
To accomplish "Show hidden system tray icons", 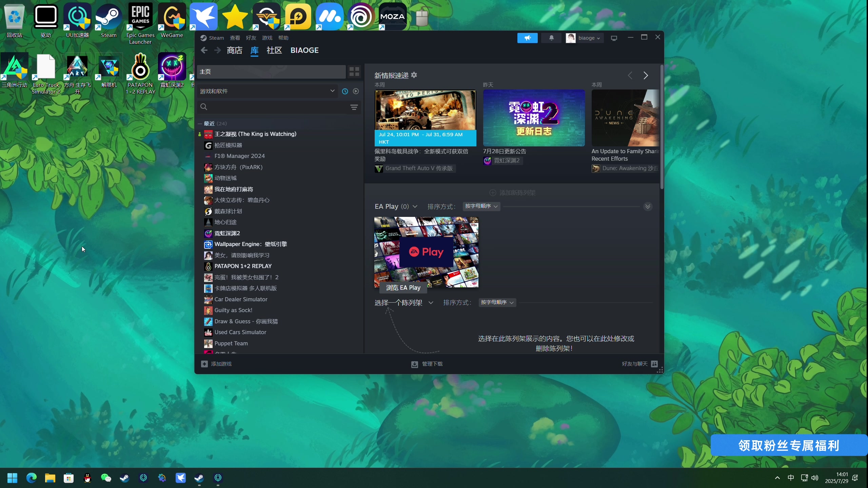I will click(x=777, y=478).
